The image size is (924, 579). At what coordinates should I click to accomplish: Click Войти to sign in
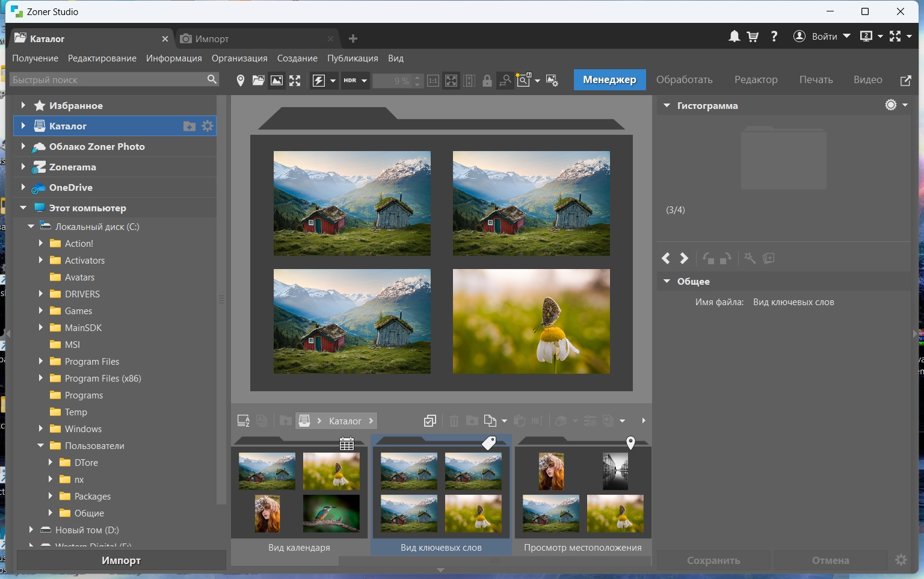tap(824, 37)
